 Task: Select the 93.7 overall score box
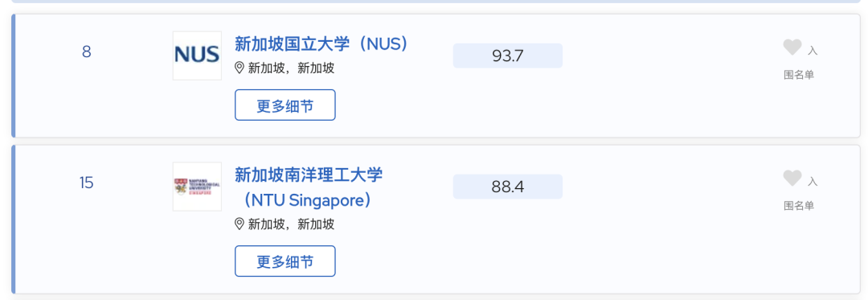(508, 55)
